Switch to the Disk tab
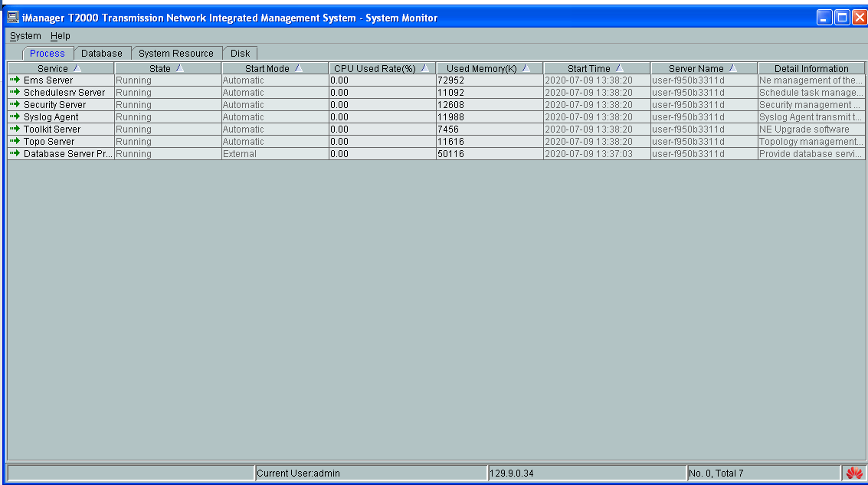868x485 pixels. pyautogui.click(x=241, y=53)
